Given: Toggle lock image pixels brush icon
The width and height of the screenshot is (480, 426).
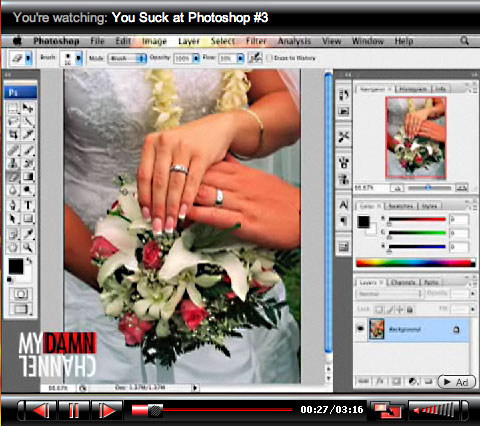Looking at the screenshot, I should pos(389,310).
